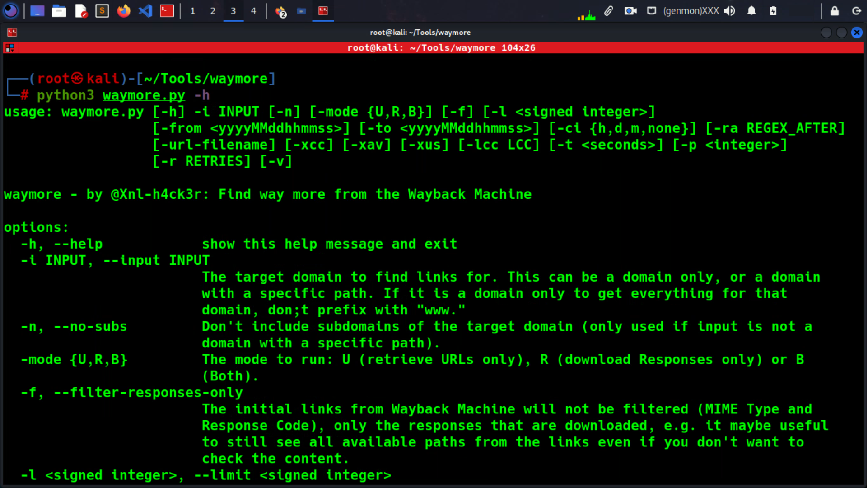Click '[-url-filename]' in the usage text

(x=214, y=145)
